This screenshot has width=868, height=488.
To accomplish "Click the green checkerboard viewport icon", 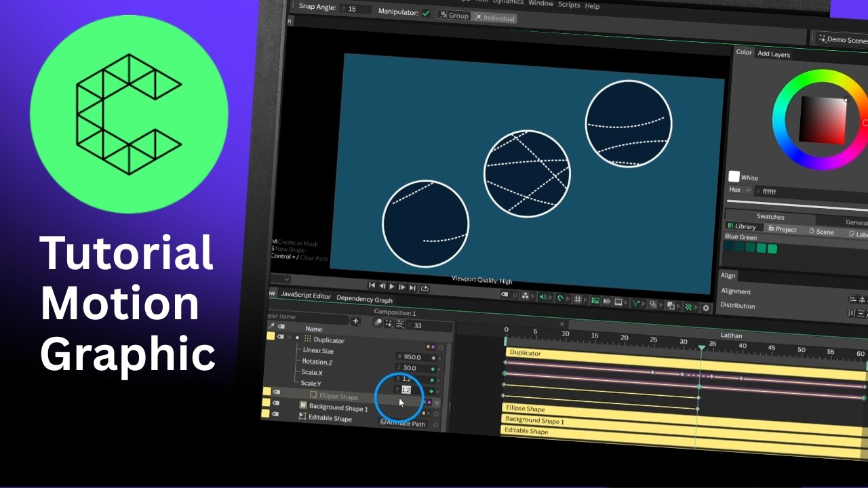I will 688,306.
